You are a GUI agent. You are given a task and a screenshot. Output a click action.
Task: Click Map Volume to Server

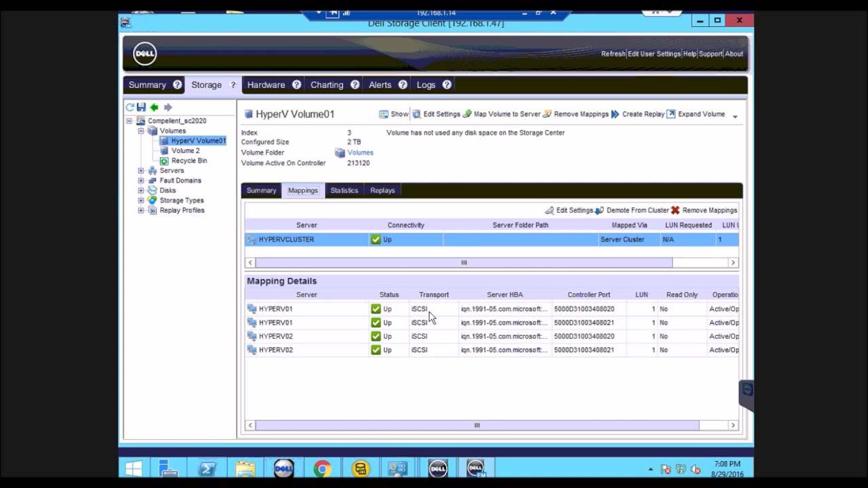point(501,114)
